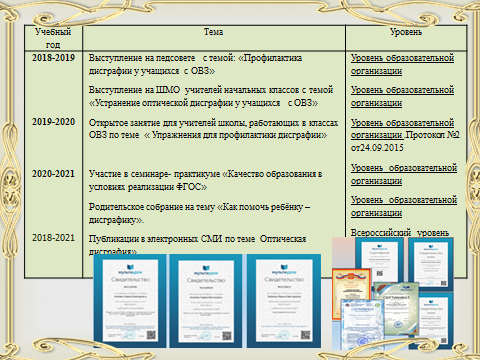Viewport: 480px width, 360px height.
Task: Click the underlined level link beside the педсовет topic
Action: click(402, 64)
